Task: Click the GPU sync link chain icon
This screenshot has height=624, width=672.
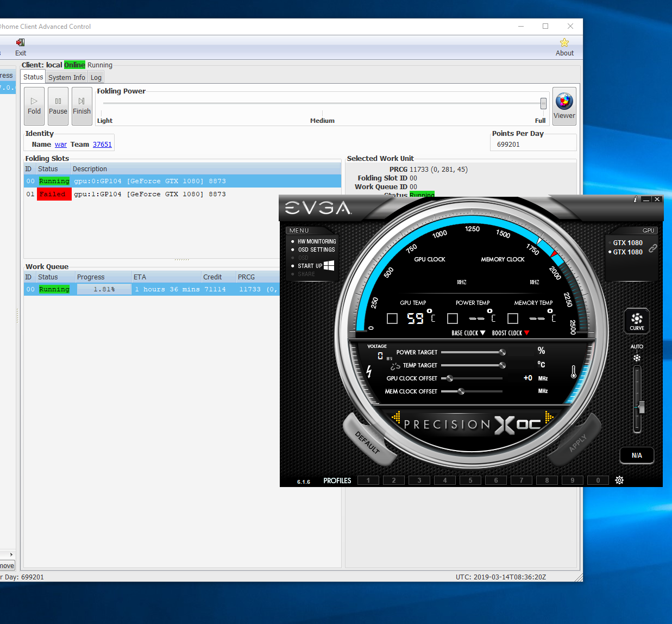Action: pos(653,248)
